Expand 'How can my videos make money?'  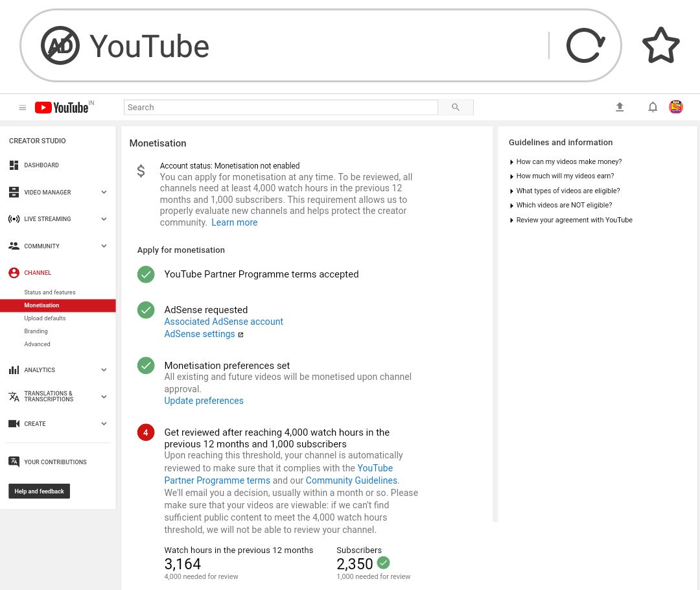coord(565,161)
